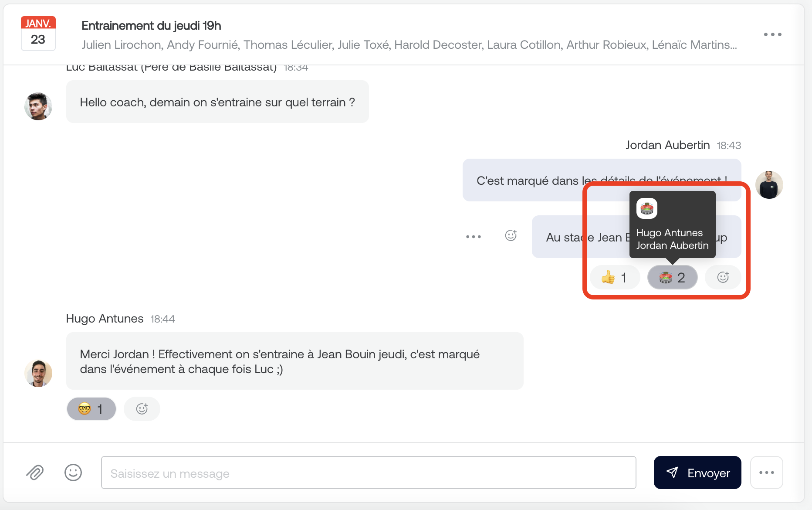Open the emoji picker beside the message field
This screenshot has height=510, width=812.
73,473
